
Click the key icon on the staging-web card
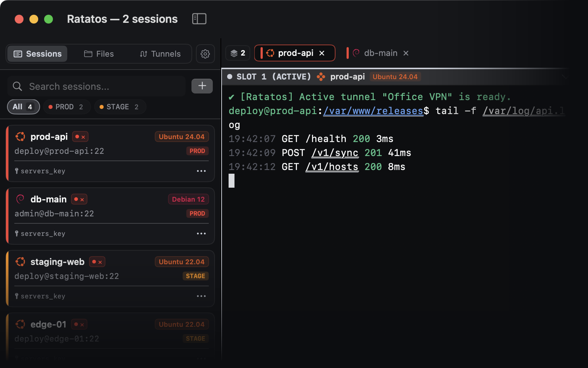click(17, 296)
